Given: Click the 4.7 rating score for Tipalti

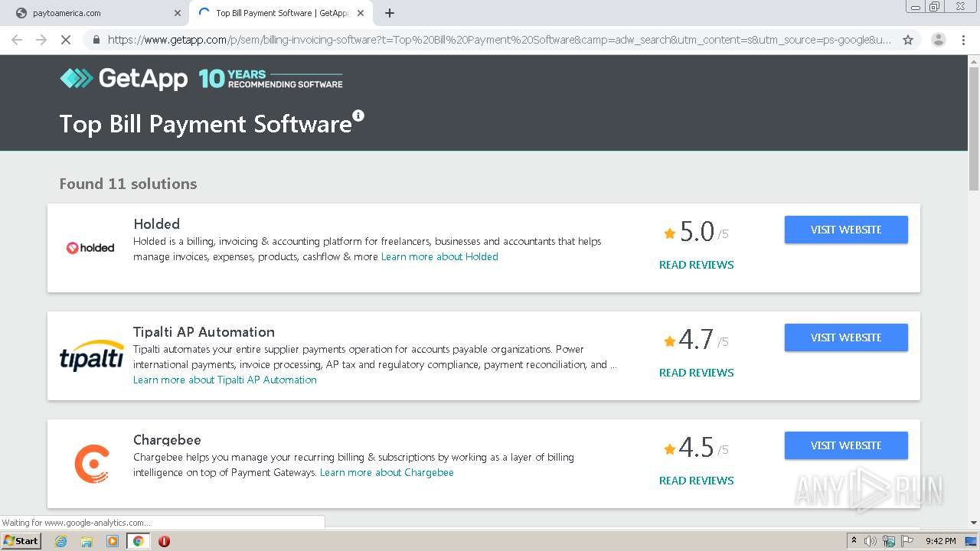Looking at the screenshot, I should click(696, 340).
